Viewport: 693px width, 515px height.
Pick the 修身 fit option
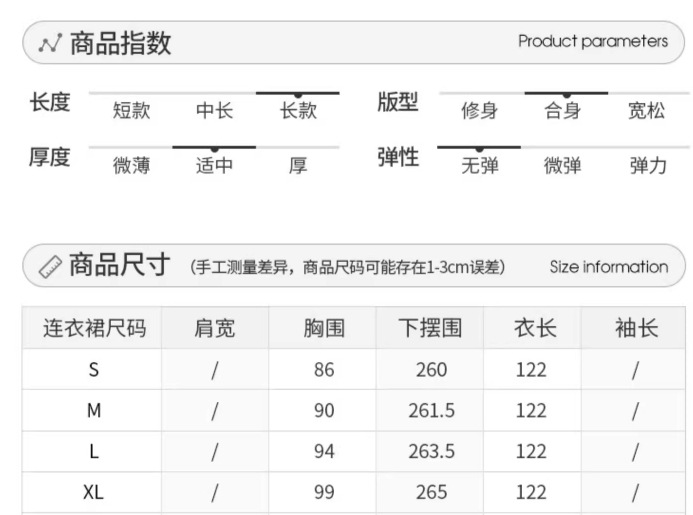tap(479, 110)
